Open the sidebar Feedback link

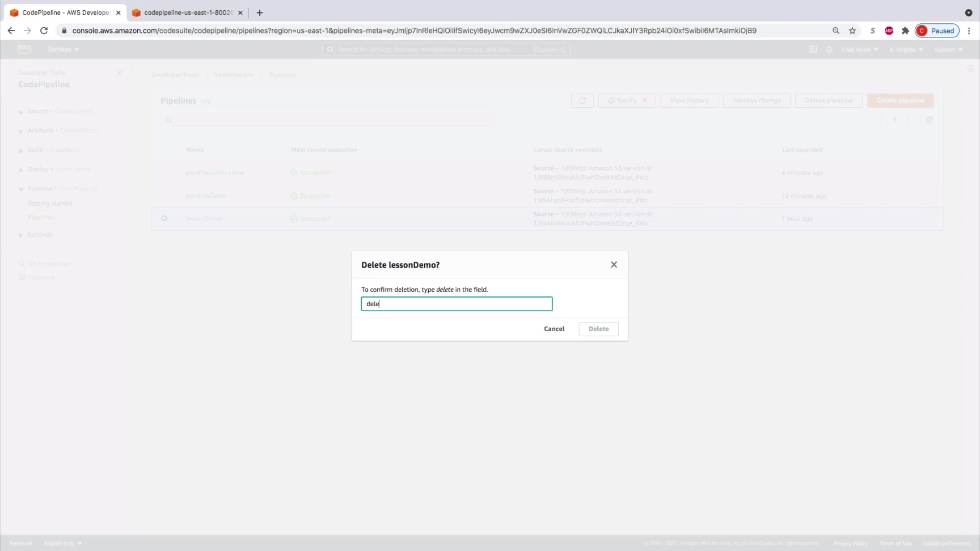41,277
